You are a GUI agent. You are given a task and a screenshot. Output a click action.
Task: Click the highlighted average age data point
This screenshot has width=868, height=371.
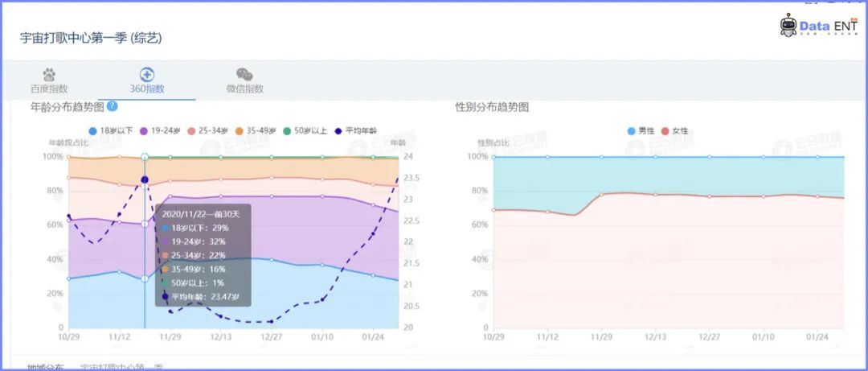tap(145, 179)
